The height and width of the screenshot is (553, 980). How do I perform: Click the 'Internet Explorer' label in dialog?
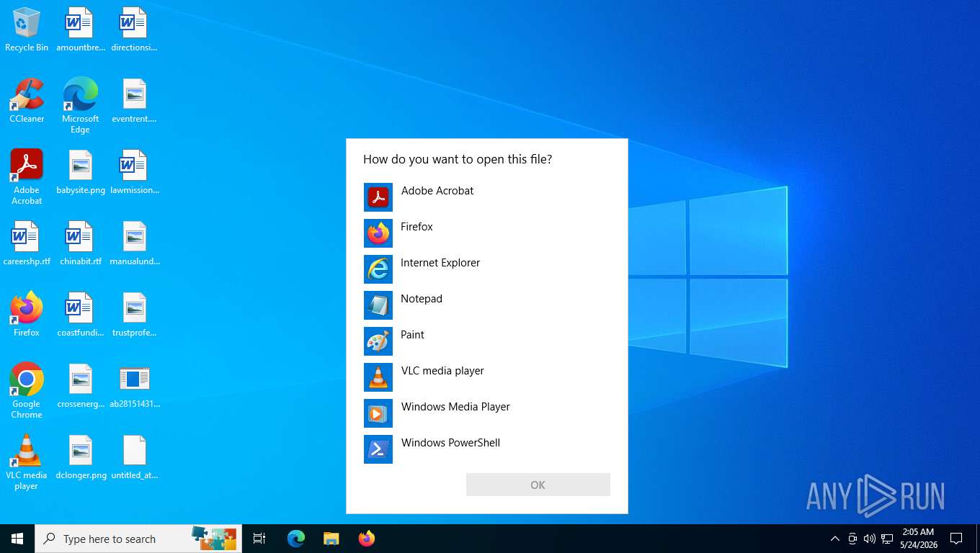click(x=440, y=263)
